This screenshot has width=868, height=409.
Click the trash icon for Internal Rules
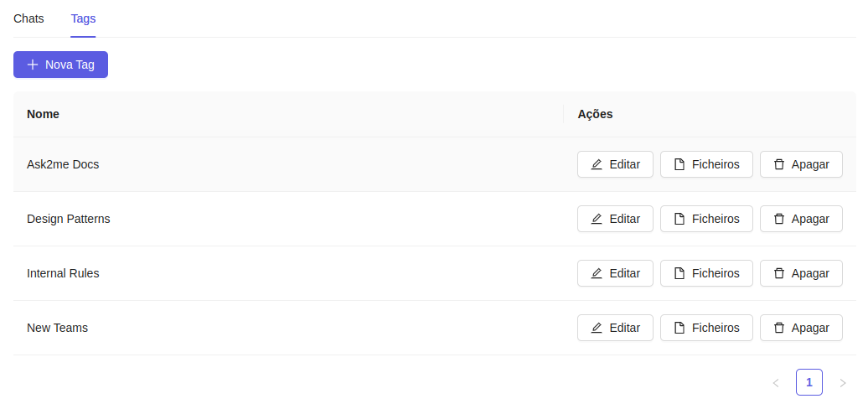click(779, 273)
